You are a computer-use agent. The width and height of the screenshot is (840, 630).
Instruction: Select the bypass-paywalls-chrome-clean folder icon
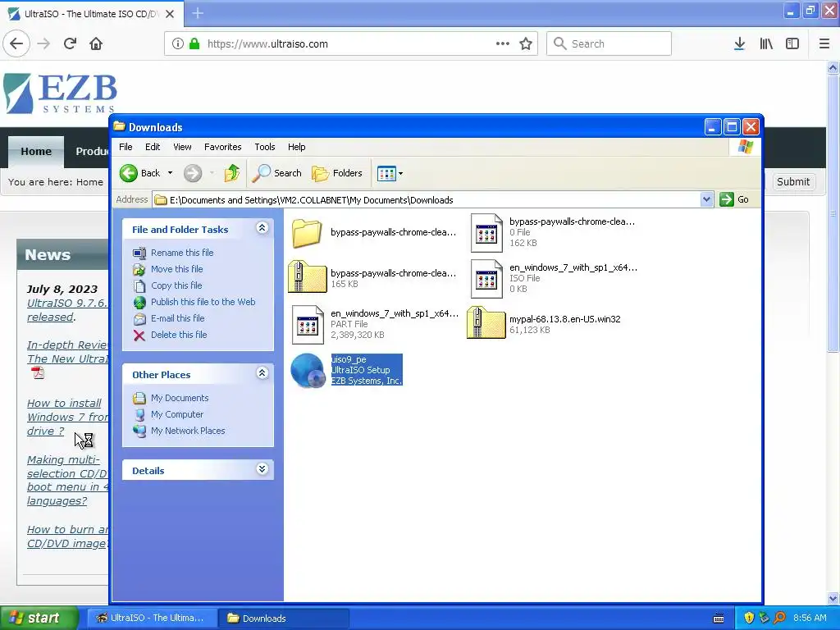pos(307,232)
